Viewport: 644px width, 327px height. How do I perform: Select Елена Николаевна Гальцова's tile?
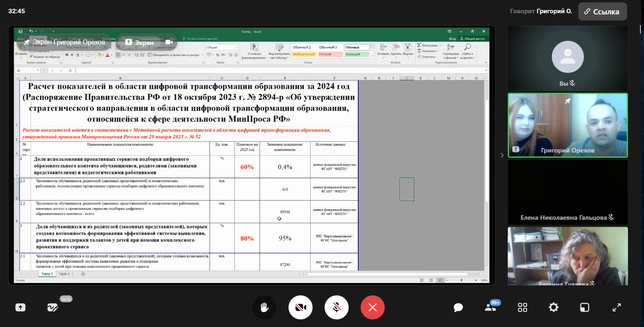567,192
